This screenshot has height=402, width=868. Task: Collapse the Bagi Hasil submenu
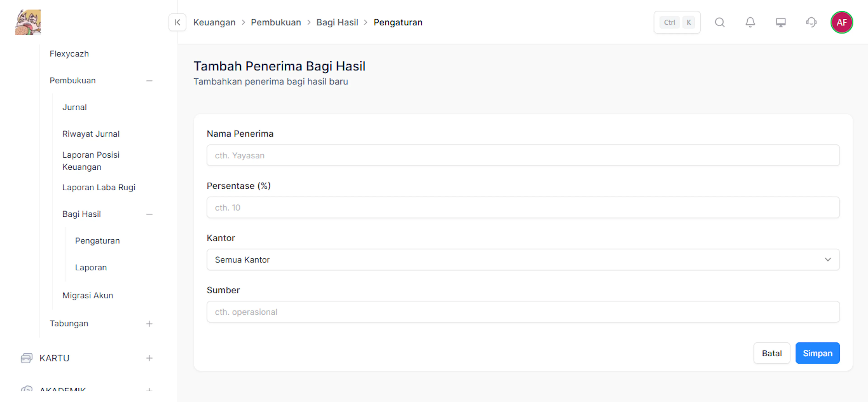(x=149, y=214)
